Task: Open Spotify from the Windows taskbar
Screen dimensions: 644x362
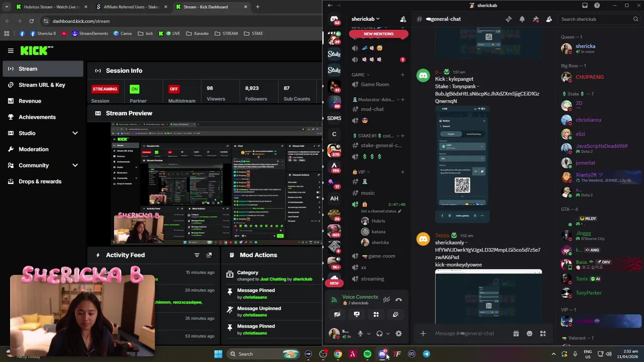Action: click(367, 354)
